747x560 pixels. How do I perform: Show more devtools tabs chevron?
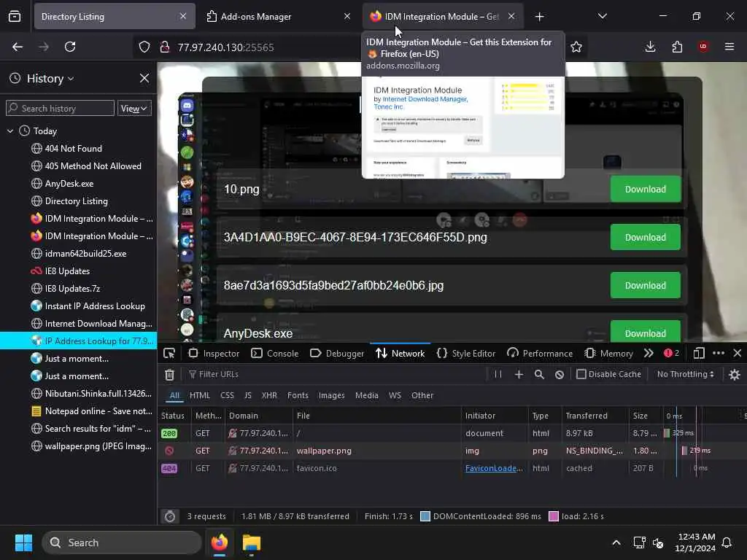(x=649, y=354)
